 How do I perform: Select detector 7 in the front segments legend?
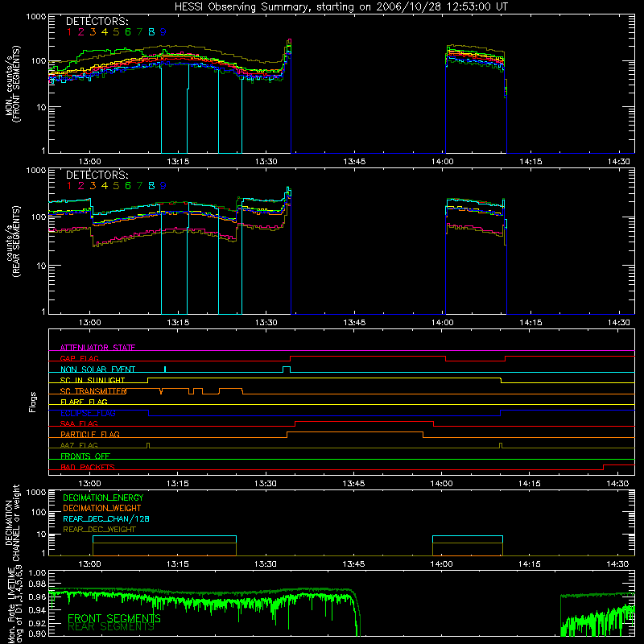point(139,32)
